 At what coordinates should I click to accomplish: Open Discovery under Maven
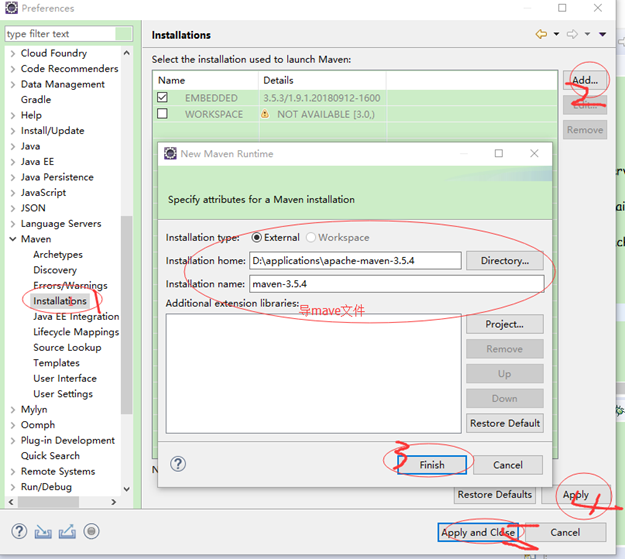[x=55, y=270]
